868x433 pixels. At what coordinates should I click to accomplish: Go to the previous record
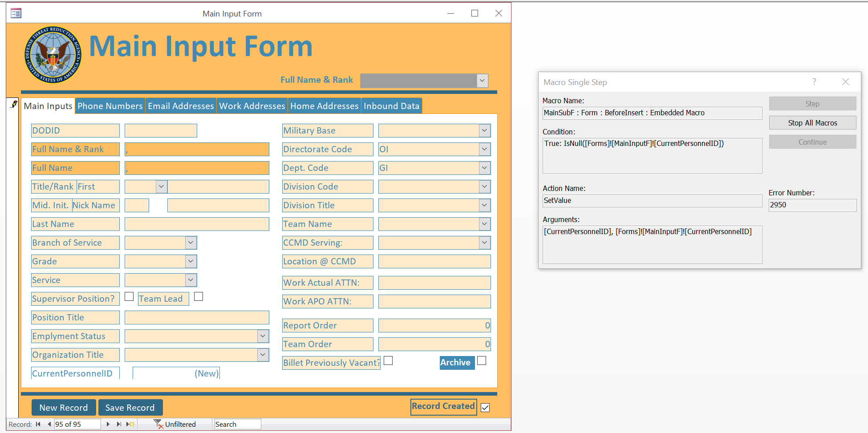(49, 424)
